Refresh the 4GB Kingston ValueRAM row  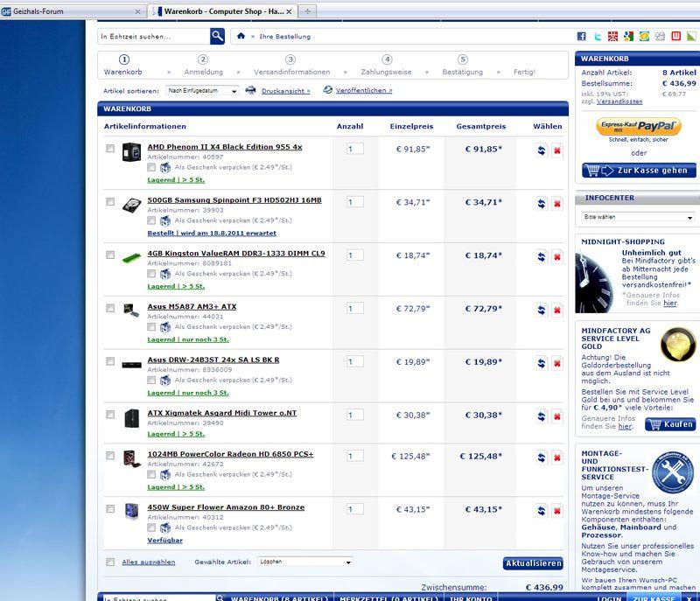(x=541, y=257)
